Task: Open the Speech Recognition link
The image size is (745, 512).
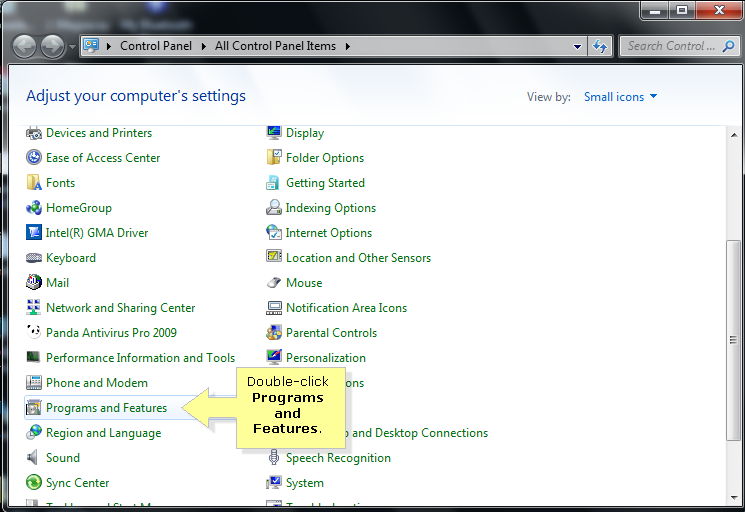Action: [338, 458]
